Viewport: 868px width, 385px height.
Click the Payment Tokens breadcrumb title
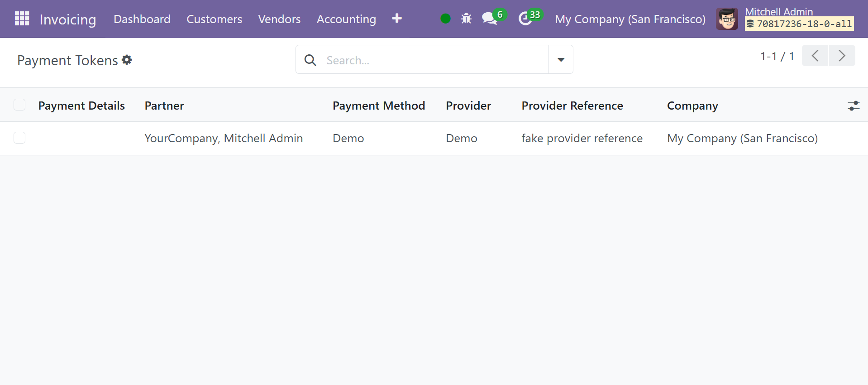[67, 60]
